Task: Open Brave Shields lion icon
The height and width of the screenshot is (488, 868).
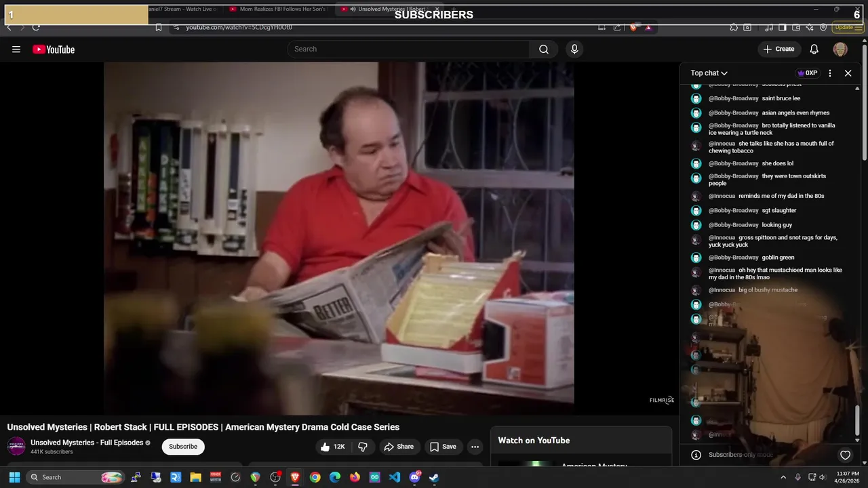Action: click(x=633, y=28)
